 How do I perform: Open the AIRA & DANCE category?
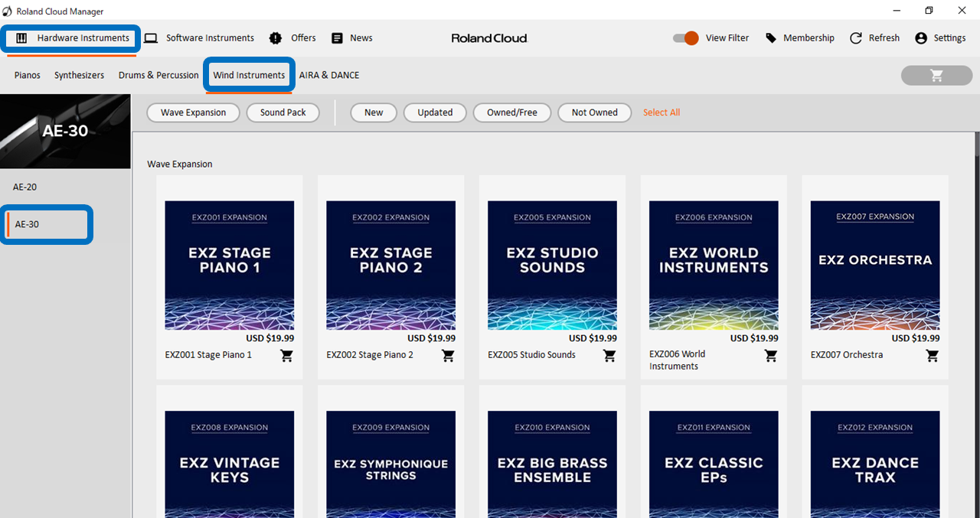(329, 75)
